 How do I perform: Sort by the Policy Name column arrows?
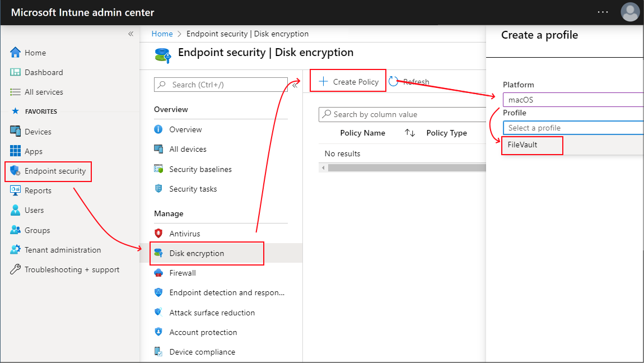pyautogui.click(x=410, y=133)
